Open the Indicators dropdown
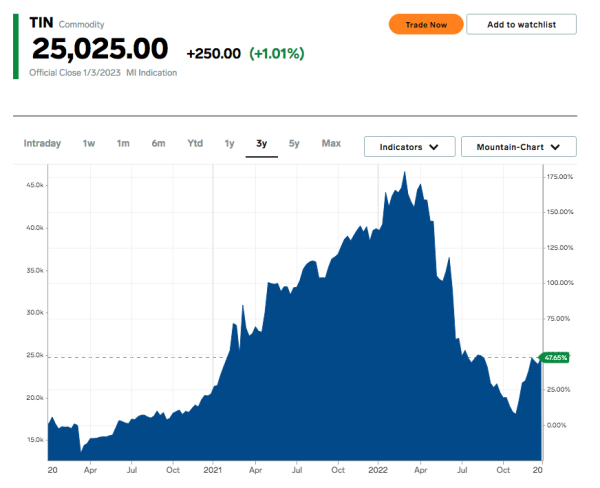Viewport: 600px width, 488px height. [x=409, y=147]
